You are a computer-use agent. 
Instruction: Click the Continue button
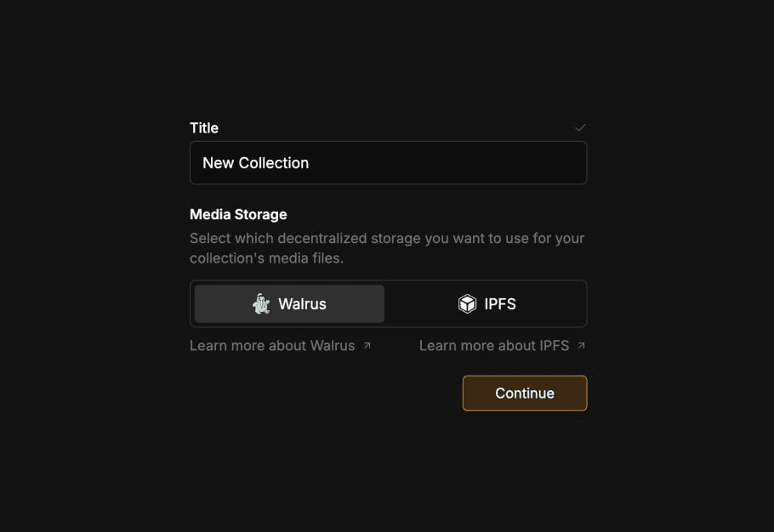pyautogui.click(x=525, y=393)
